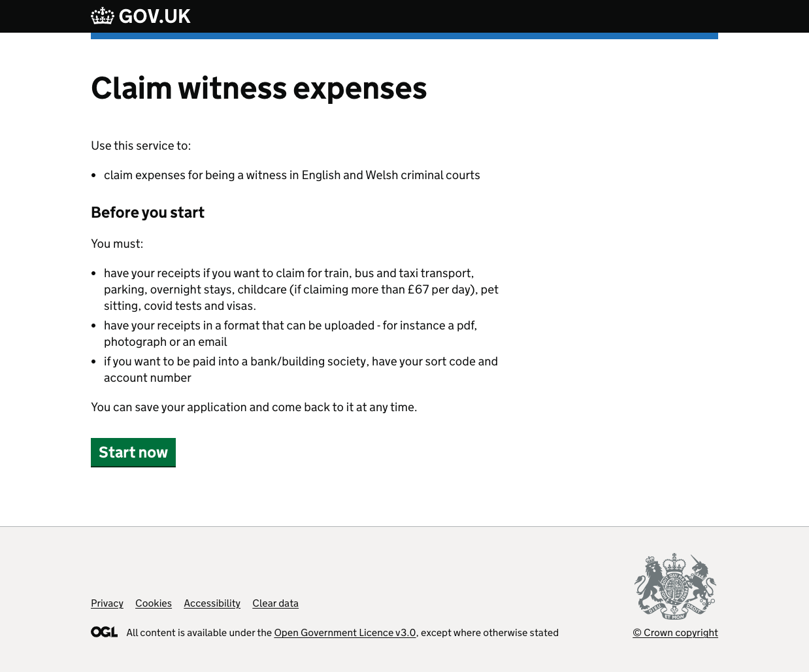Click the bullet about uploadable receipt formats

[290, 333]
